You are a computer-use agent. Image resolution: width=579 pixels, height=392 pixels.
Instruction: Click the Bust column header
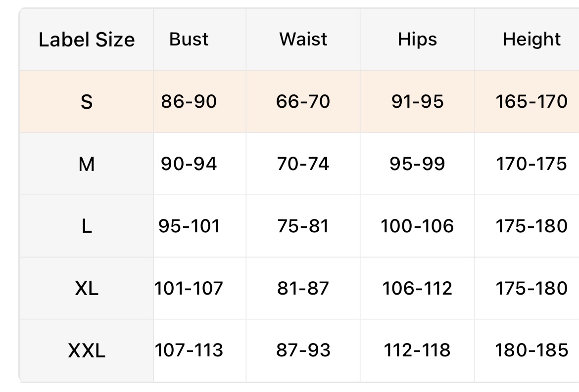(189, 39)
